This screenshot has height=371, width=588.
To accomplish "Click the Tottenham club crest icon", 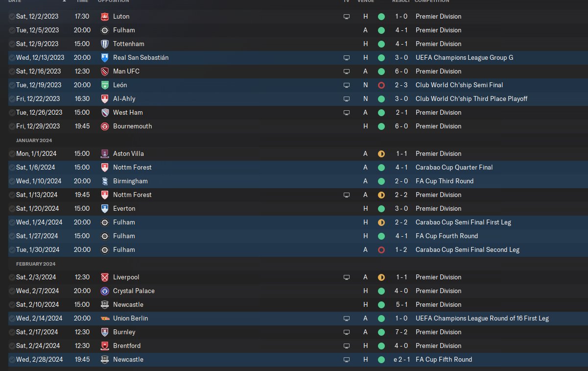I will pyautogui.click(x=104, y=44).
